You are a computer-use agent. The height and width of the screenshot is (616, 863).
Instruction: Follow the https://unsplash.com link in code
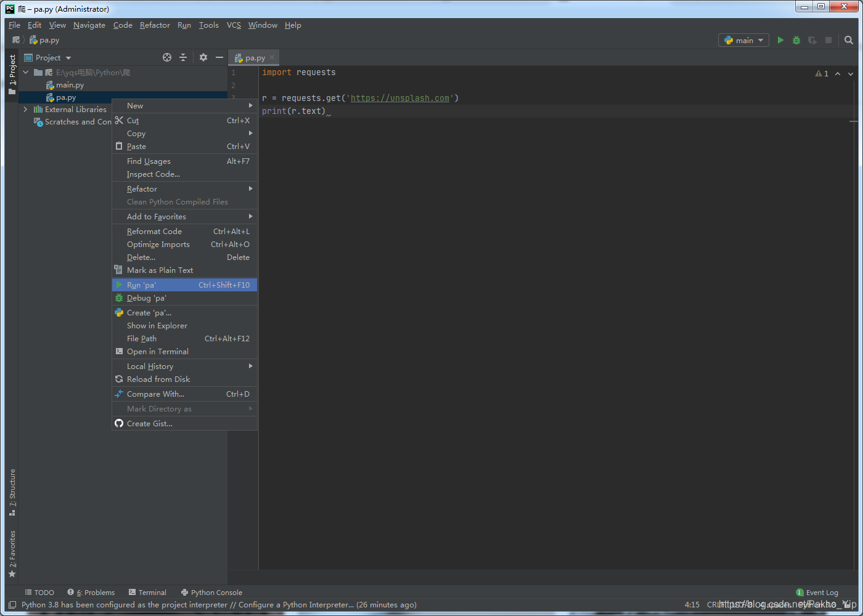400,98
